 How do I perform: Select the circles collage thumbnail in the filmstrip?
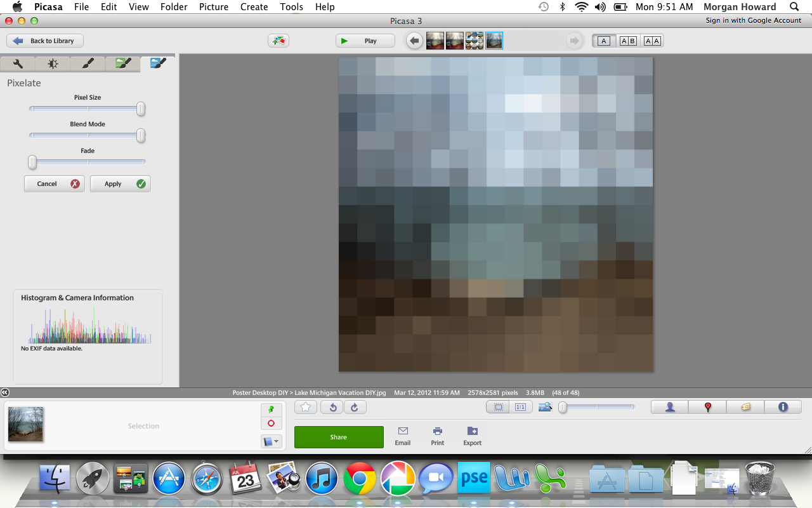pos(475,40)
